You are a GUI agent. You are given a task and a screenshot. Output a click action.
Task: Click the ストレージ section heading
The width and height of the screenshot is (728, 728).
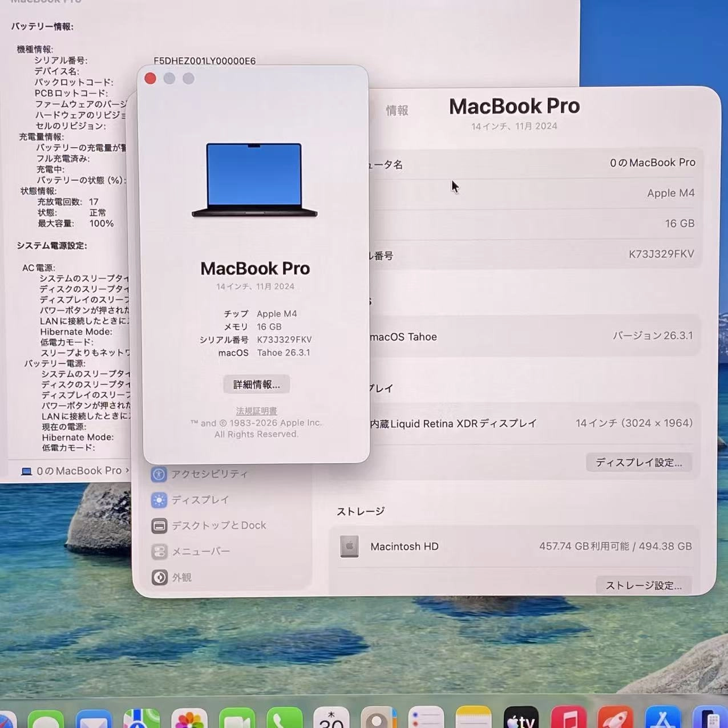pyautogui.click(x=361, y=511)
